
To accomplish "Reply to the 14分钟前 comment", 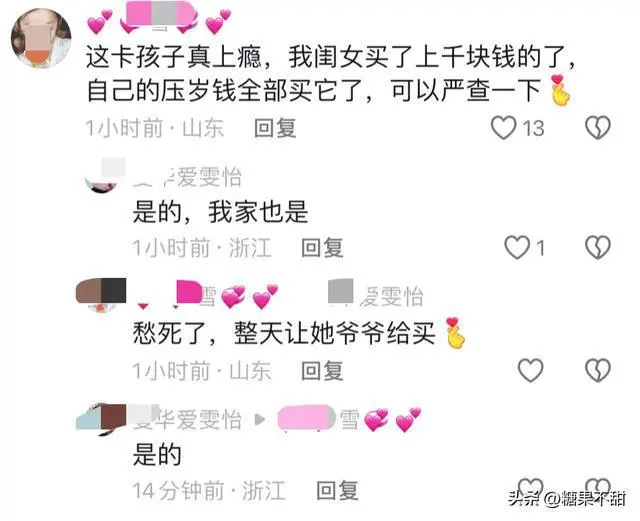I will (338, 490).
